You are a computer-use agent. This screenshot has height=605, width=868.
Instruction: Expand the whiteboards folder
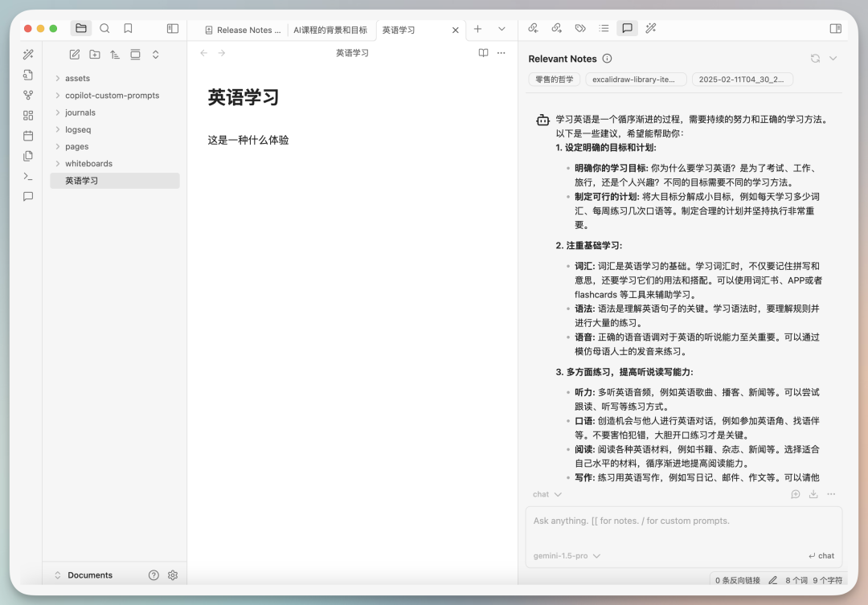[x=58, y=163]
